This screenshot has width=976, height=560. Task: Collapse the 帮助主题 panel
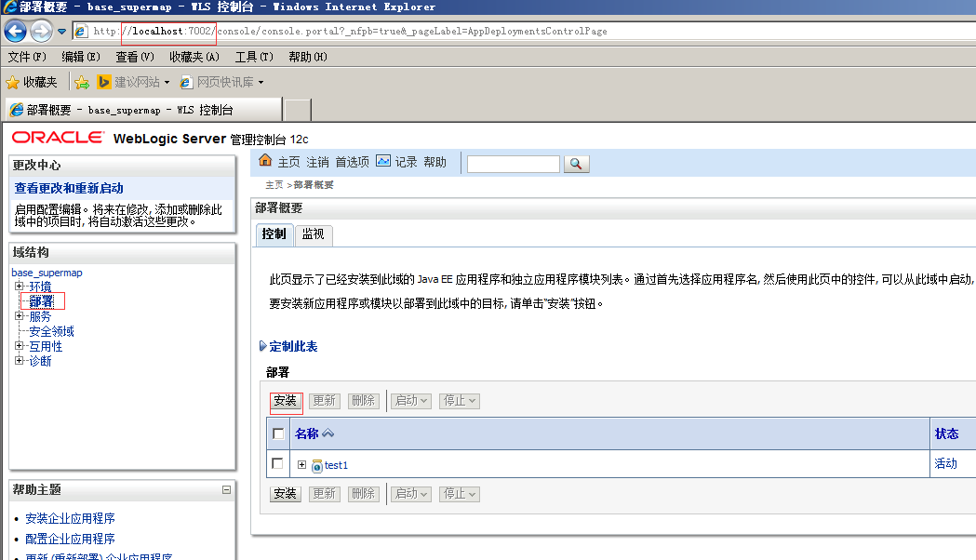(x=227, y=489)
